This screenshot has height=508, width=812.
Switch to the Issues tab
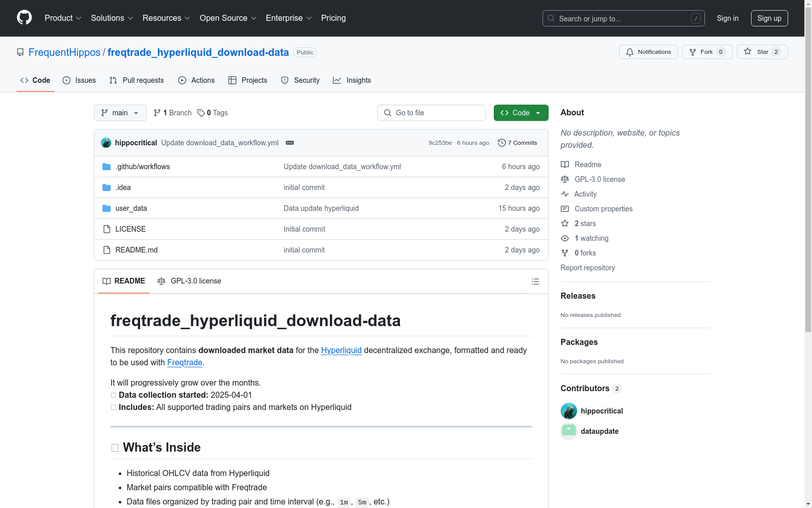(x=79, y=80)
